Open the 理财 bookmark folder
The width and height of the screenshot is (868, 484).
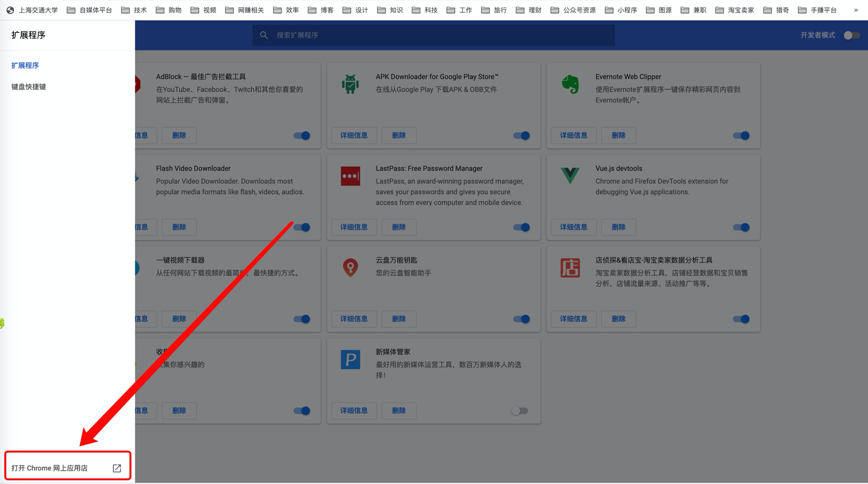pos(528,10)
